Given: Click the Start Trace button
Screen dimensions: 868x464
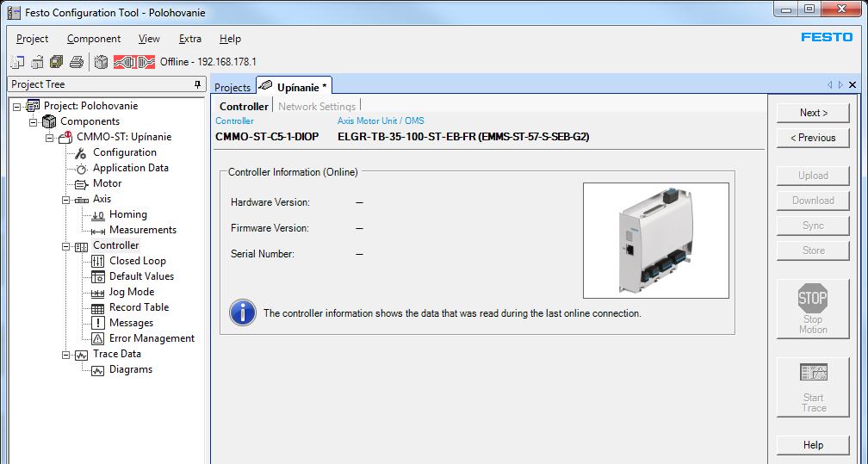Looking at the screenshot, I should coord(813,387).
